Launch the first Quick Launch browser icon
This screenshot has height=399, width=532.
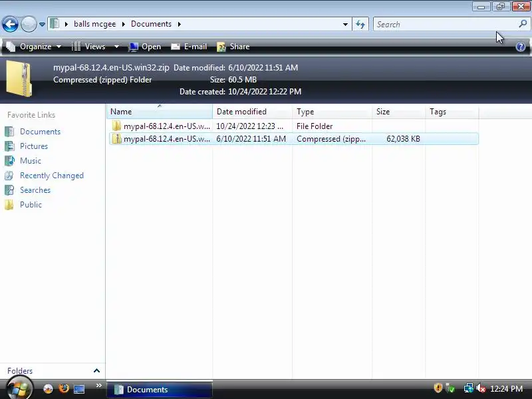(x=48, y=389)
